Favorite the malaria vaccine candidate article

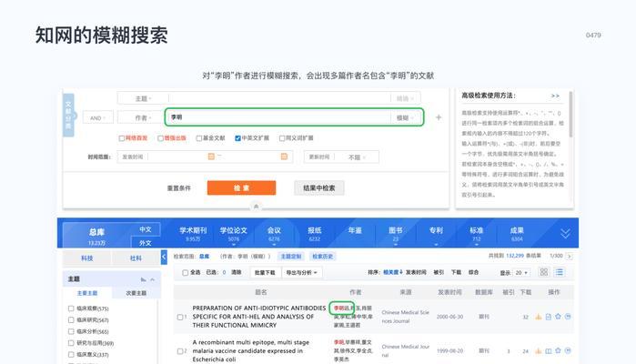558,351
